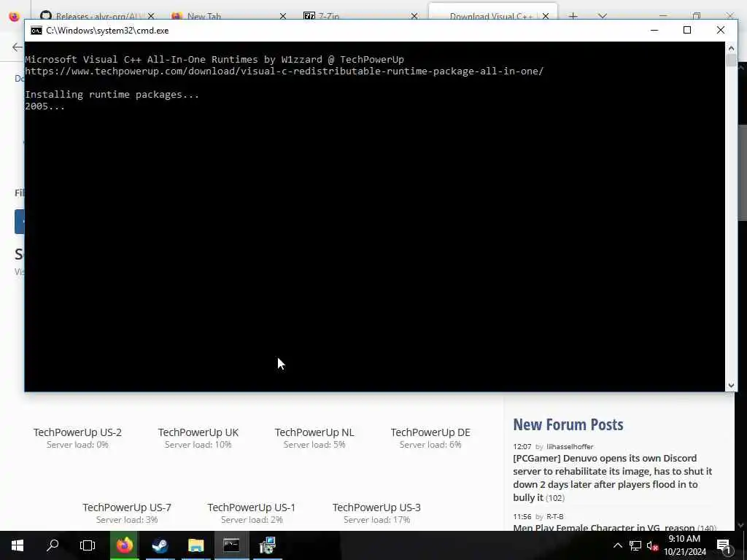
Task: Close Download Visual C++ tab
Action: [x=546, y=16]
